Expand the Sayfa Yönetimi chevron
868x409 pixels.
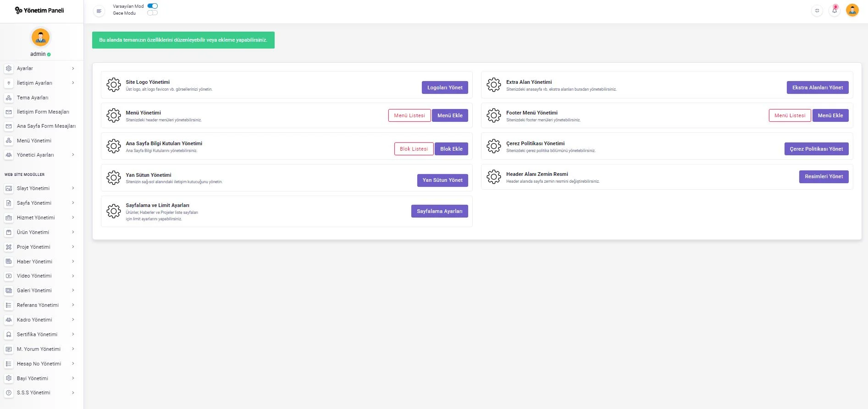point(73,203)
